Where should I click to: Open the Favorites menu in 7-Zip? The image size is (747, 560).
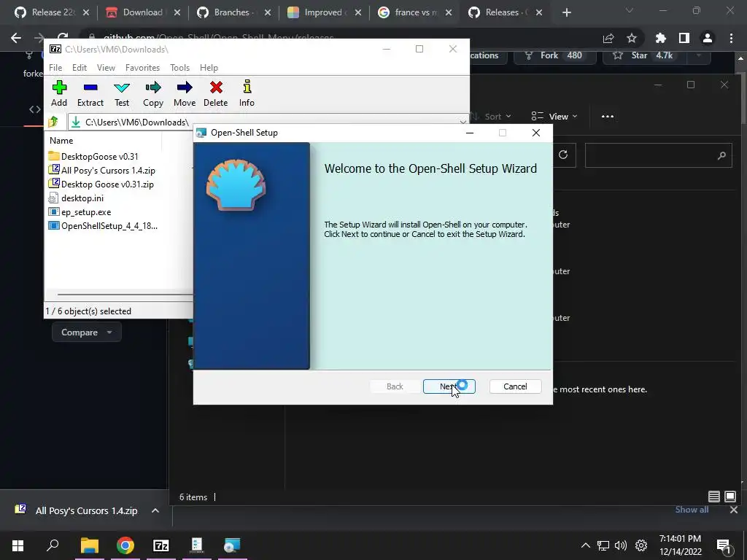pyautogui.click(x=142, y=68)
